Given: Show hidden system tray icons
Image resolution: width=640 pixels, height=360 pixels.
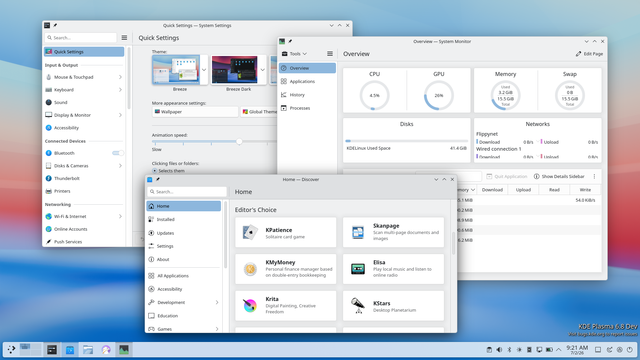Looking at the screenshot, I should click(x=559, y=349).
